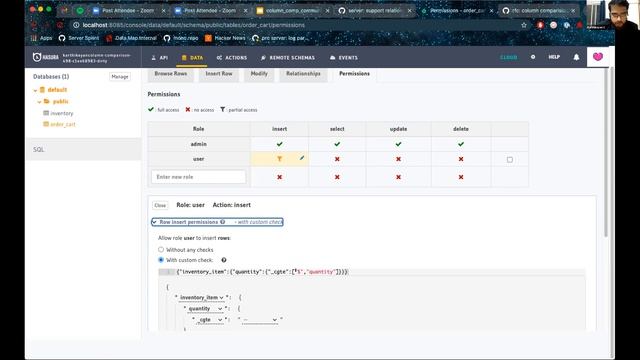Open the empty value dropdown after _cgte

[260, 320]
